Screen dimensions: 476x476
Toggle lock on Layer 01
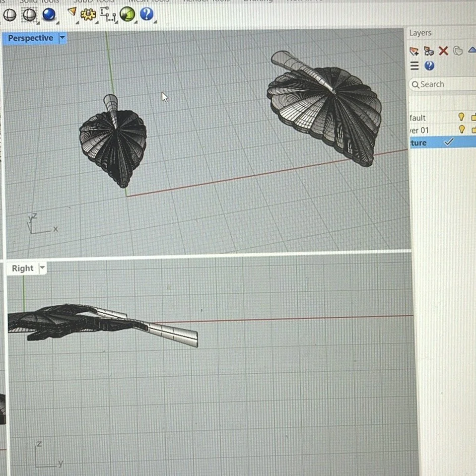[x=474, y=130]
